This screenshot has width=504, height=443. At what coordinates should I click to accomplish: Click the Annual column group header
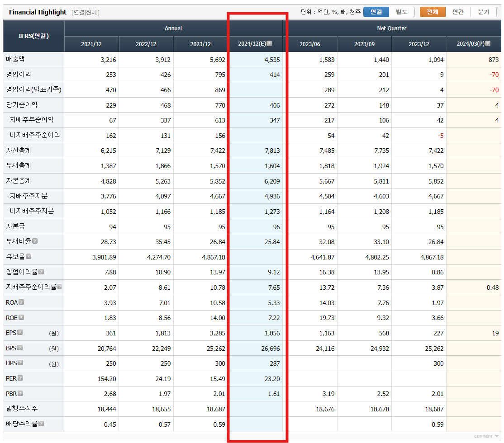[173, 28]
